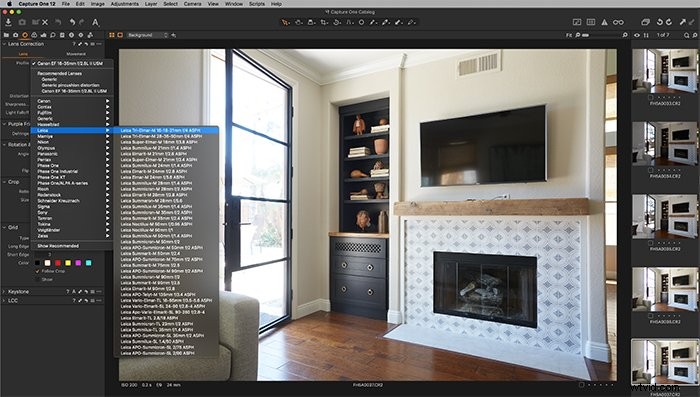700x397 pixels.
Task: Select the Select cursor tool
Action: click(285, 22)
